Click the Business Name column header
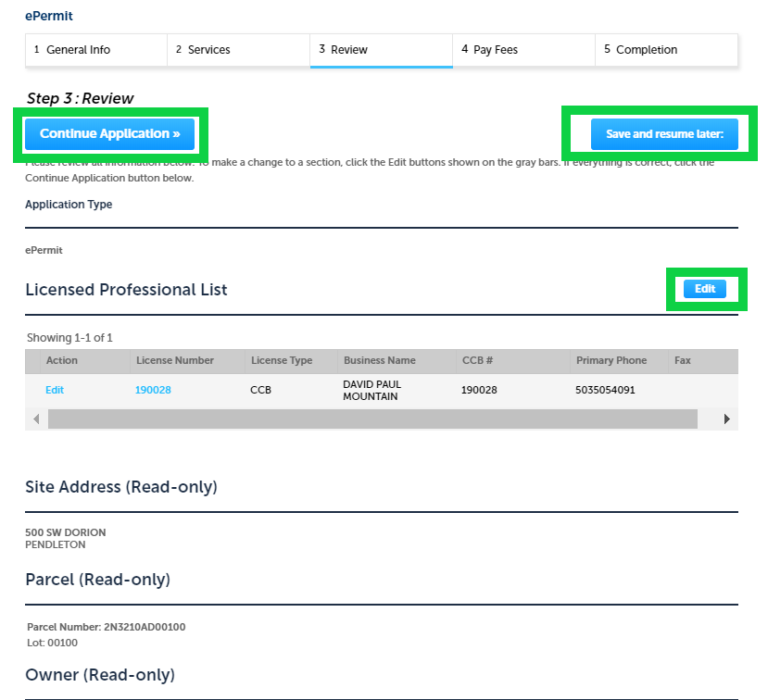The image size is (768, 700). coord(379,361)
